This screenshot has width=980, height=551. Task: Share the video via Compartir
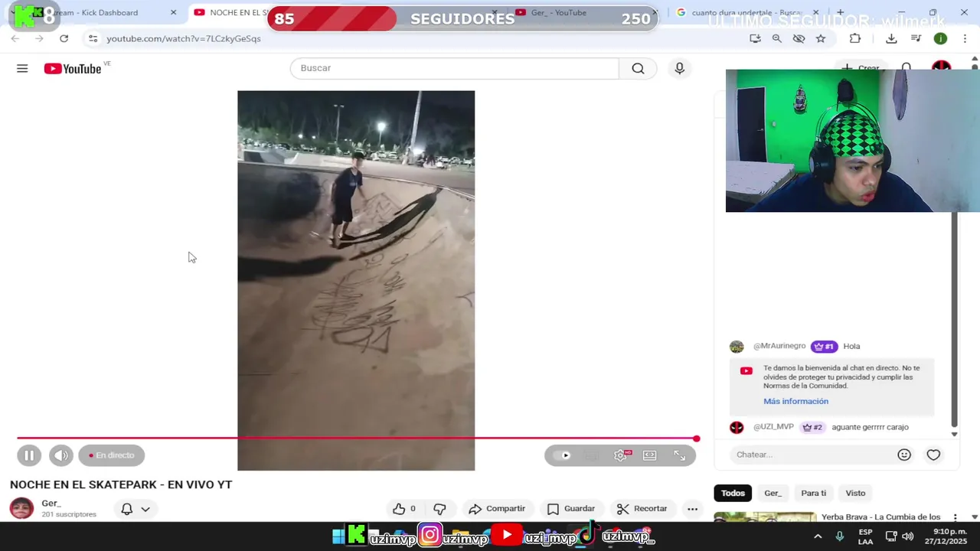pos(497,509)
